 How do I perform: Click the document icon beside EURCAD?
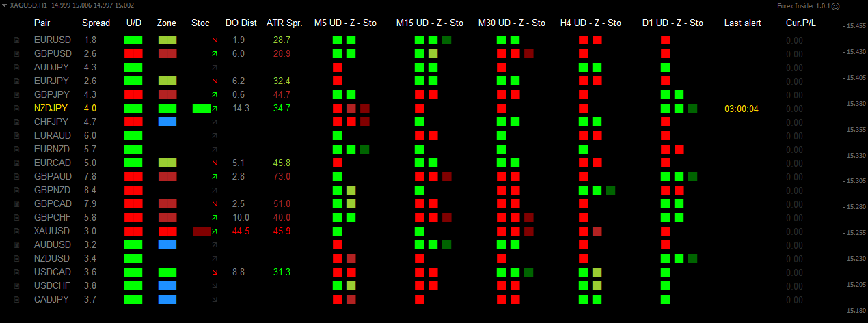[17, 163]
